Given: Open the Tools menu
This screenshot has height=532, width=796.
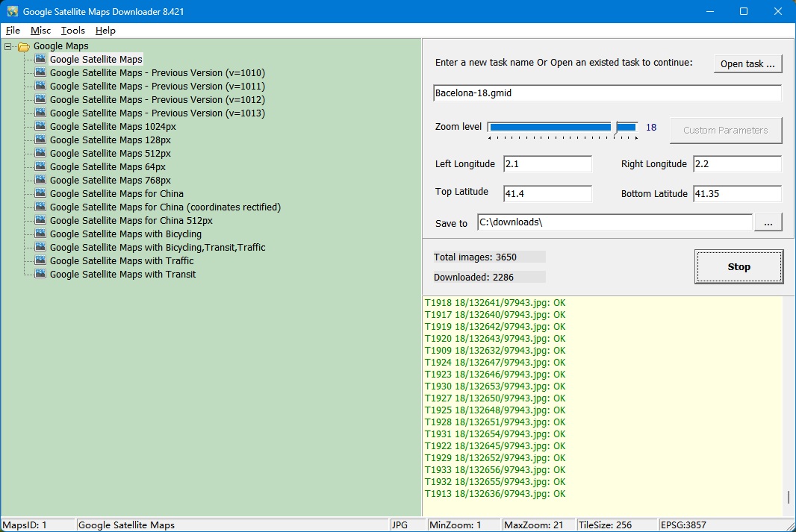Looking at the screenshot, I should coord(72,31).
